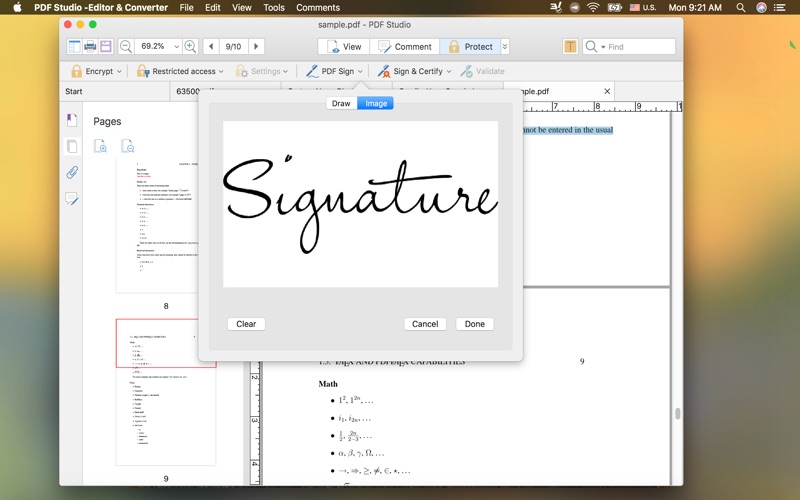Open Bookmarks pane in left sidebar
The width and height of the screenshot is (800, 500).
pos(72,120)
